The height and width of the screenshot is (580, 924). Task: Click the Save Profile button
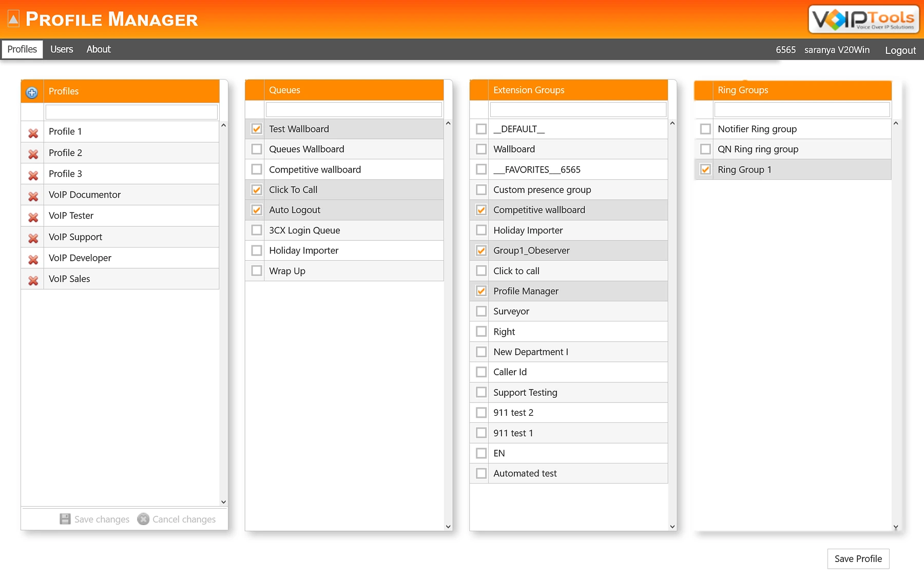point(858,559)
